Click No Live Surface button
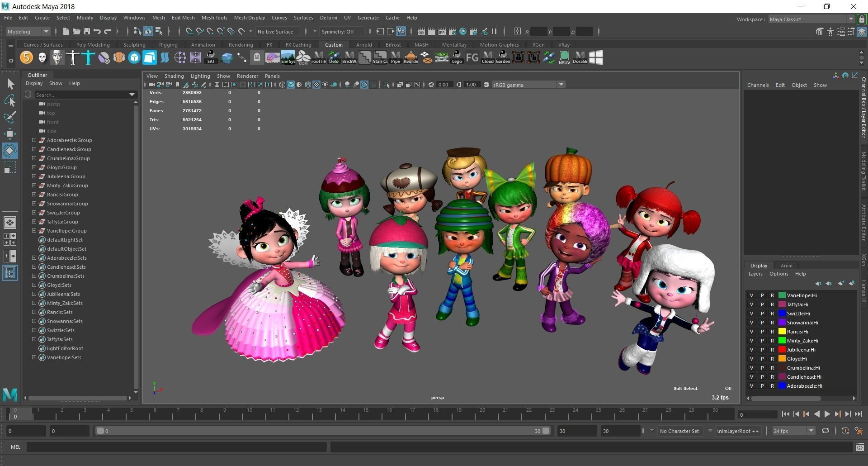The width and height of the screenshot is (868, 466). 278,31
